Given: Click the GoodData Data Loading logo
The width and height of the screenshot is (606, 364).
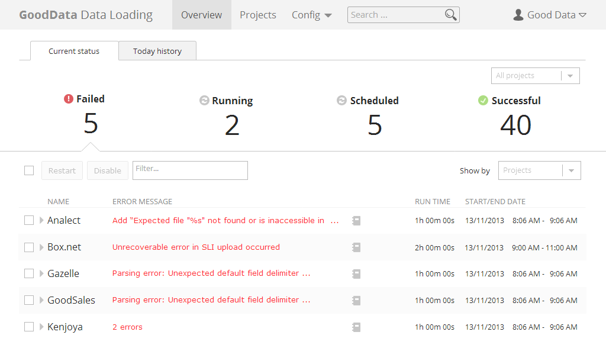Looking at the screenshot, I should (x=86, y=15).
